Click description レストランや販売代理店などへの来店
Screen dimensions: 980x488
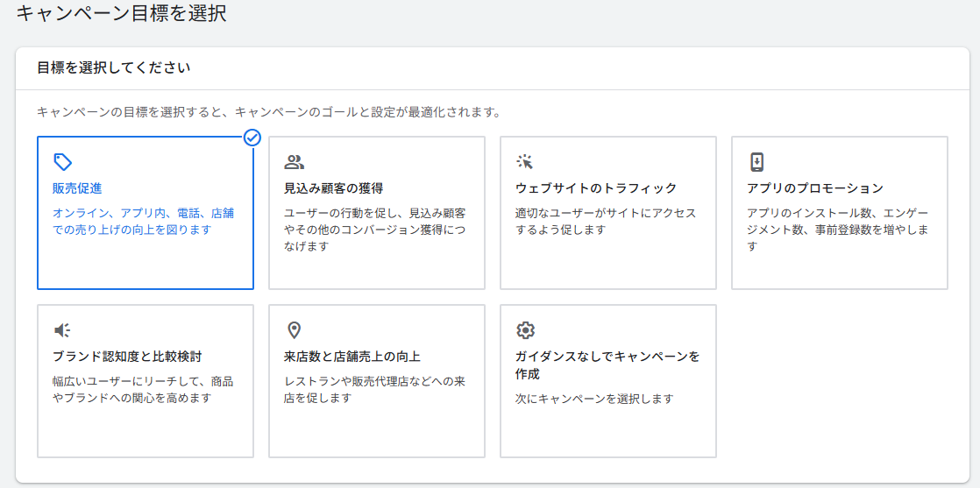[374, 390]
